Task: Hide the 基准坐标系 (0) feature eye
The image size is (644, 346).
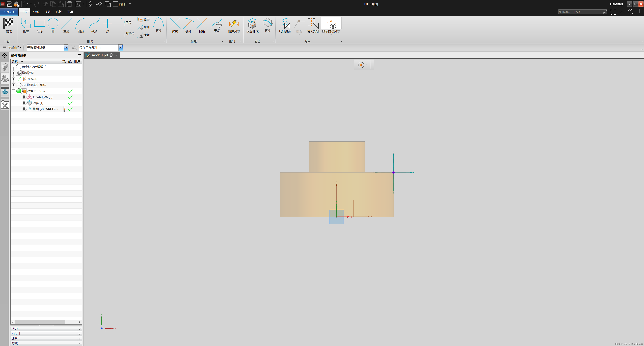Action: tap(24, 97)
